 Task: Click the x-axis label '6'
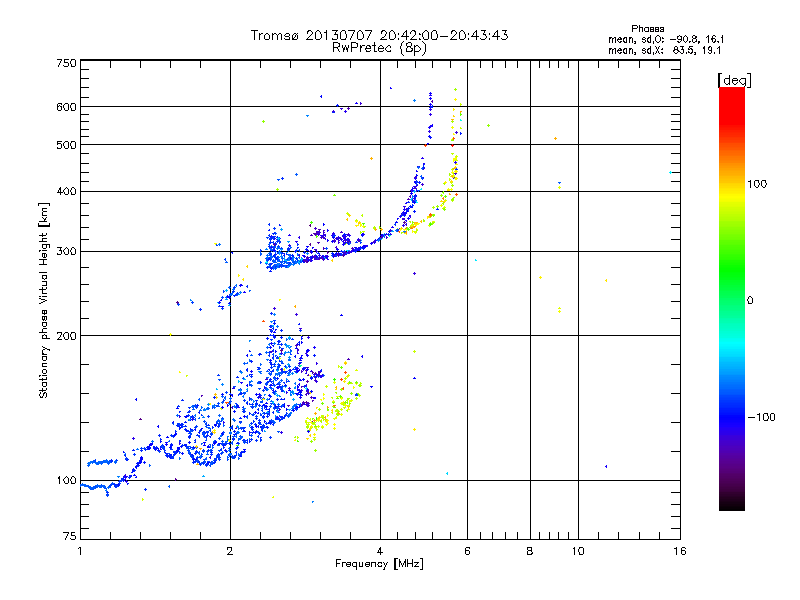coord(467,551)
